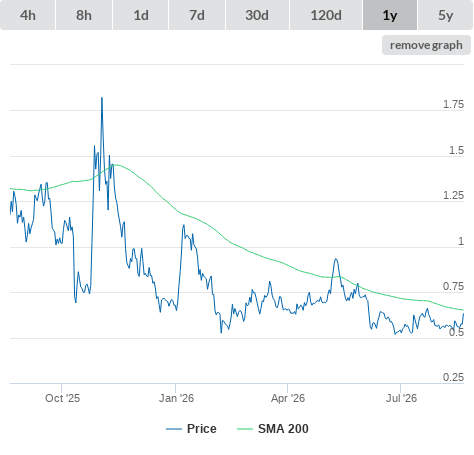The image size is (474, 455).
Task: Select the 4h time range tab
Action: point(28,15)
